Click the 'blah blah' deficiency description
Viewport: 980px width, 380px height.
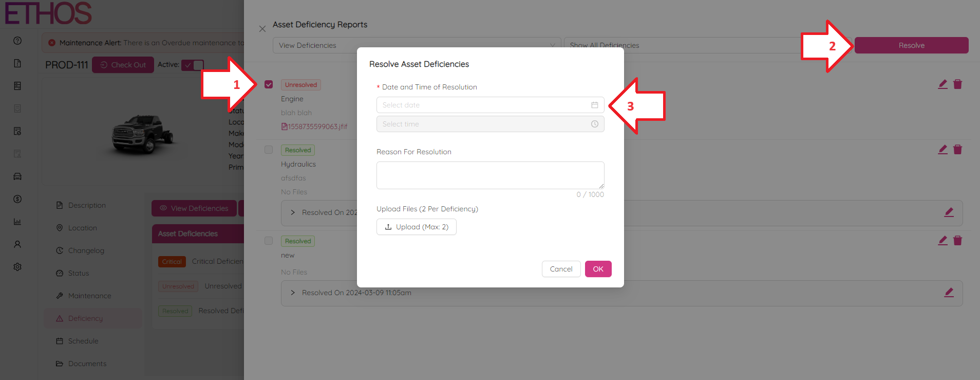pos(296,113)
